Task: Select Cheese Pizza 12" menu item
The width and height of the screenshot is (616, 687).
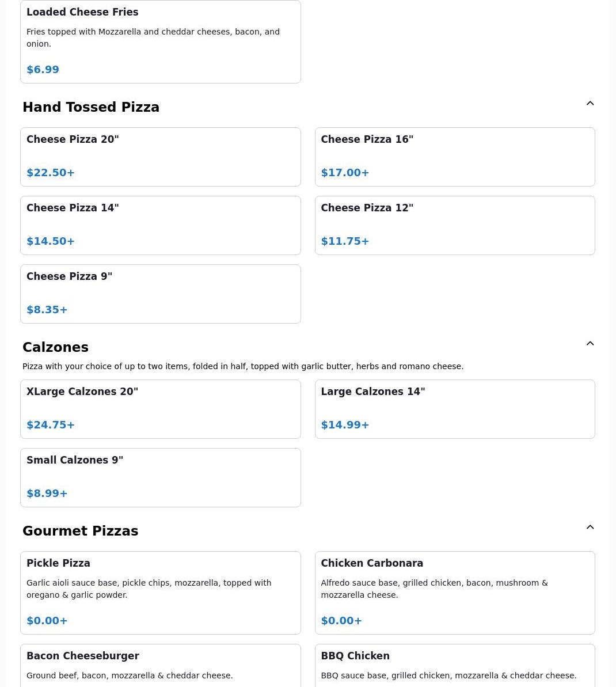Action: pos(455,225)
